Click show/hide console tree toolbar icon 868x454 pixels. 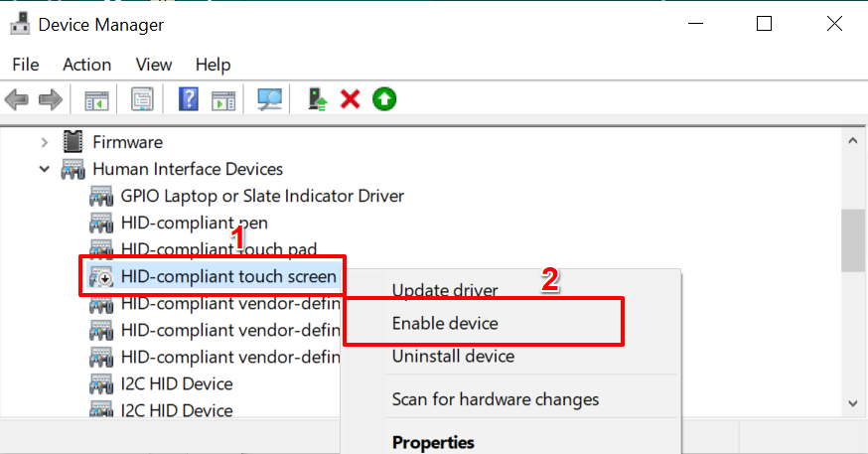point(96,100)
